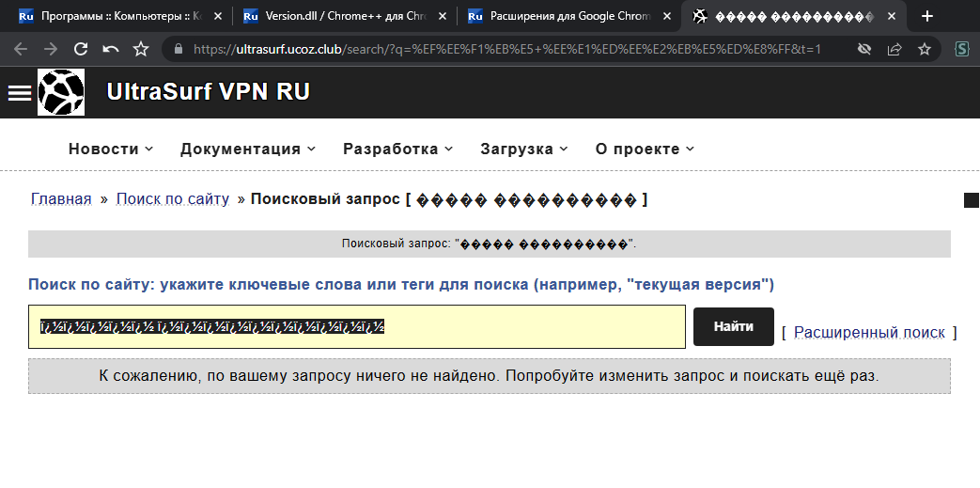Expand the Разработка dropdown menu
The height and width of the screenshot is (488, 980).
coord(397,149)
